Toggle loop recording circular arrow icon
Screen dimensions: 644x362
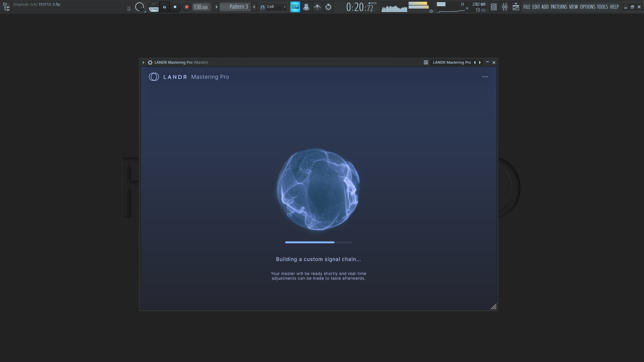pos(328,7)
